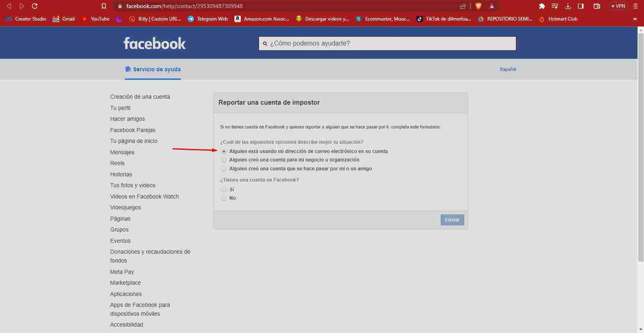Focus the ¿Cómo podemos ayudarte? search box
The height and width of the screenshot is (333, 644).
[x=387, y=43]
